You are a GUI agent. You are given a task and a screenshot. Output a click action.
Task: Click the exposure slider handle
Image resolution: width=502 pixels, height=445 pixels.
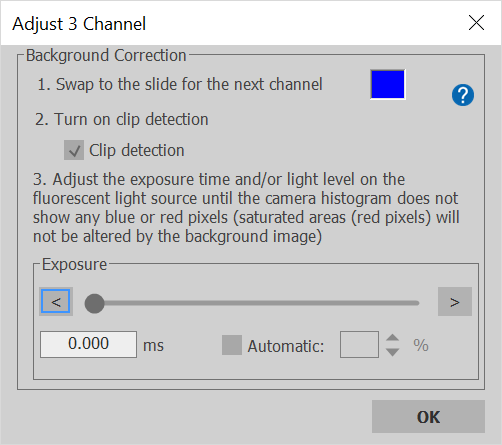[x=94, y=303]
